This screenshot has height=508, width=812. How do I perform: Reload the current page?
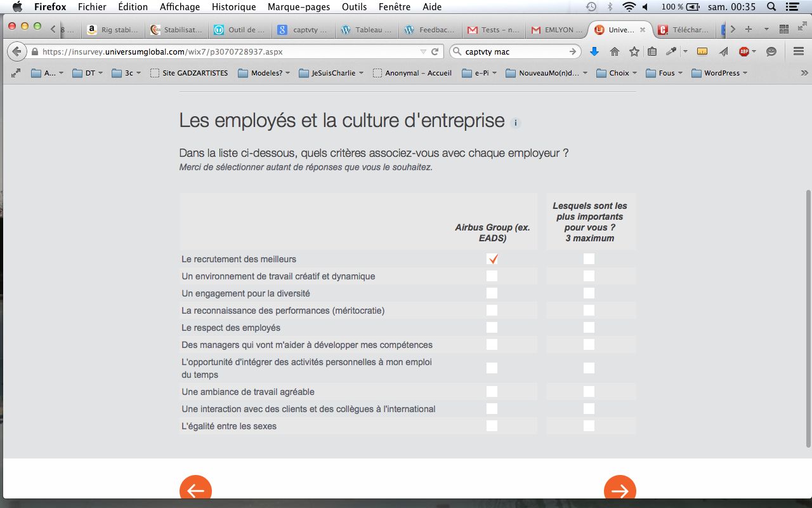tap(435, 52)
